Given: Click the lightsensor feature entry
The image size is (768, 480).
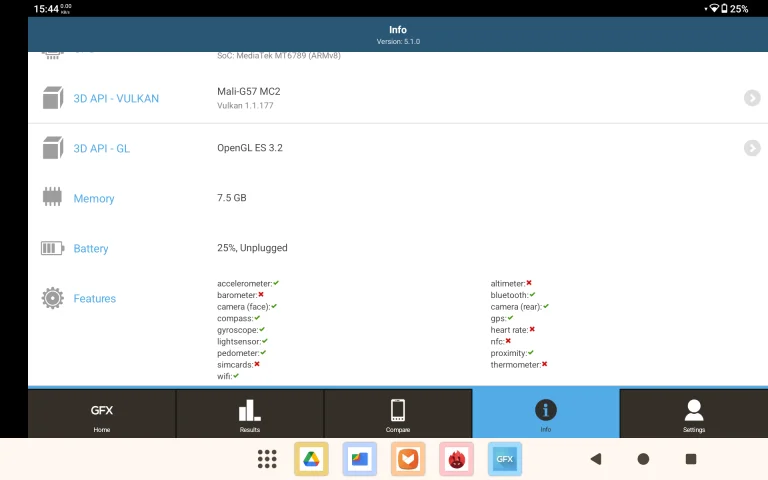Looking at the screenshot, I should [x=242, y=341].
